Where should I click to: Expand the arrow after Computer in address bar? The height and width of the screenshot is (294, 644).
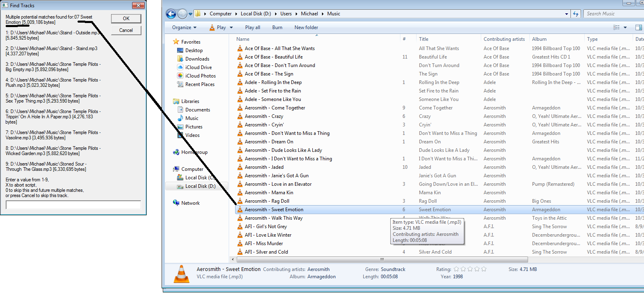pos(236,14)
